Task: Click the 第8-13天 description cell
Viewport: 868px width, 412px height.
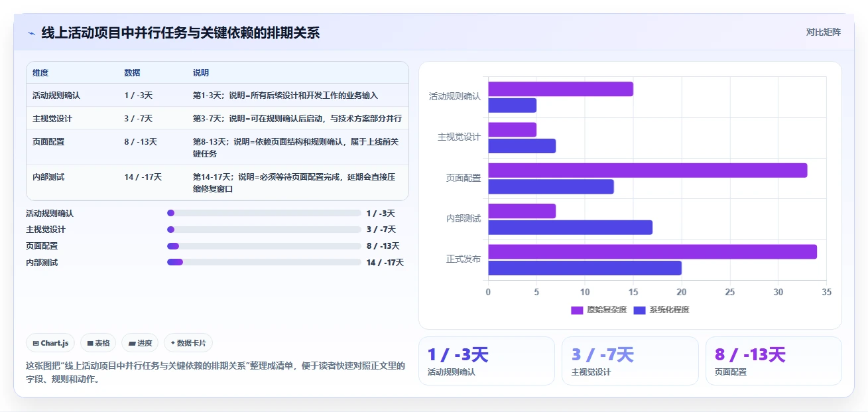Action: [296, 147]
